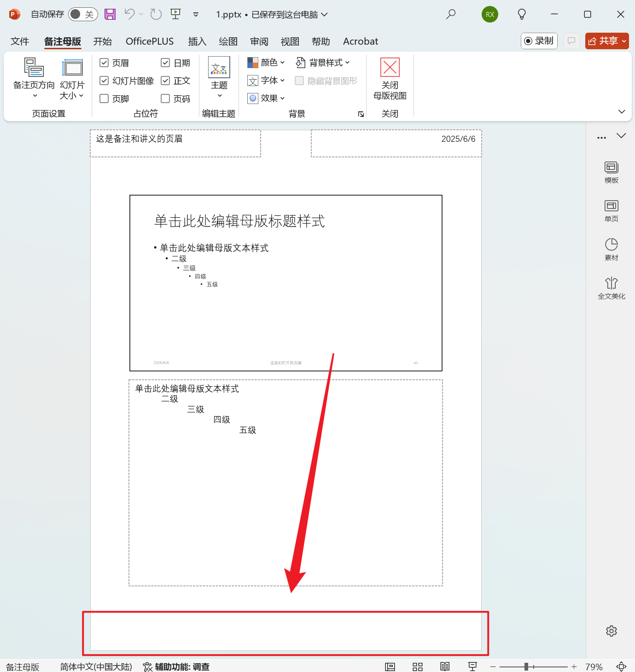Viewport: 635px width, 672px height.
Task: Click the zoom slider handle
Action: click(526, 666)
